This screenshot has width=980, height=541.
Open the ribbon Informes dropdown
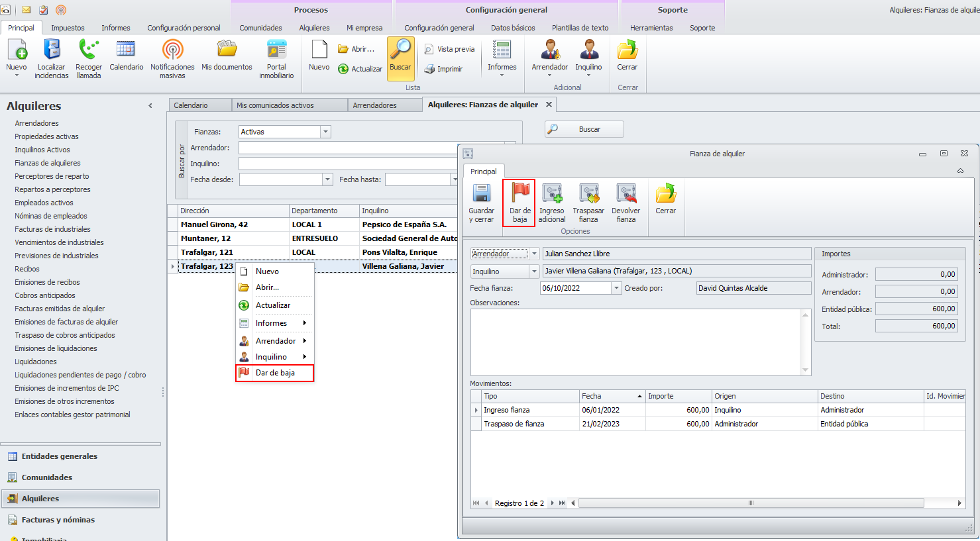pos(502,57)
